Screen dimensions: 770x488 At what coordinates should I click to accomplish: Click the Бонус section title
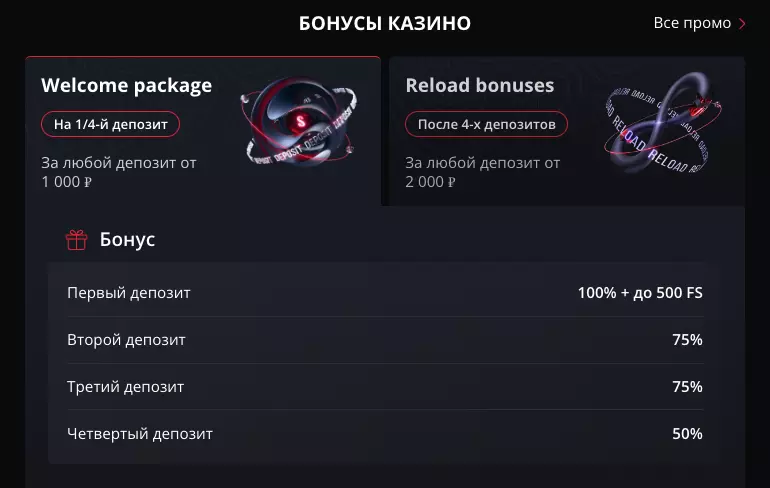(127, 240)
